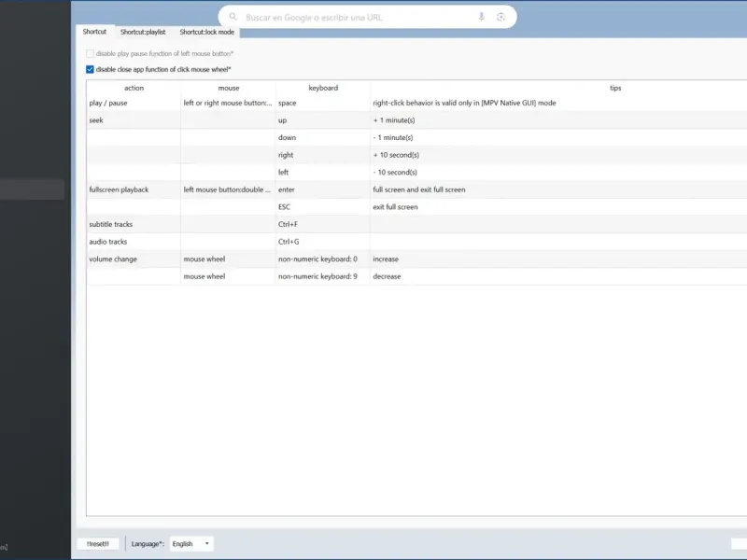Click left or right mouse button cell

pos(229,103)
